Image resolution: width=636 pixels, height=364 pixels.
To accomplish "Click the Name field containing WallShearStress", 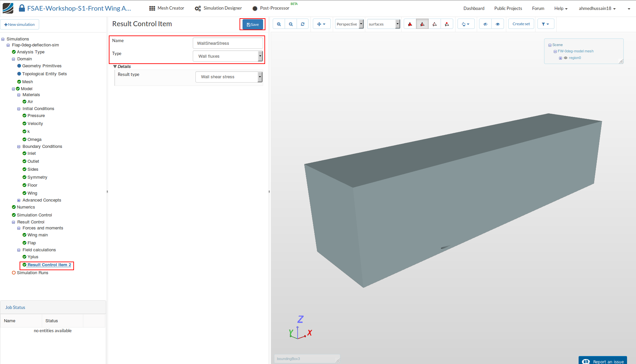I will pos(228,43).
